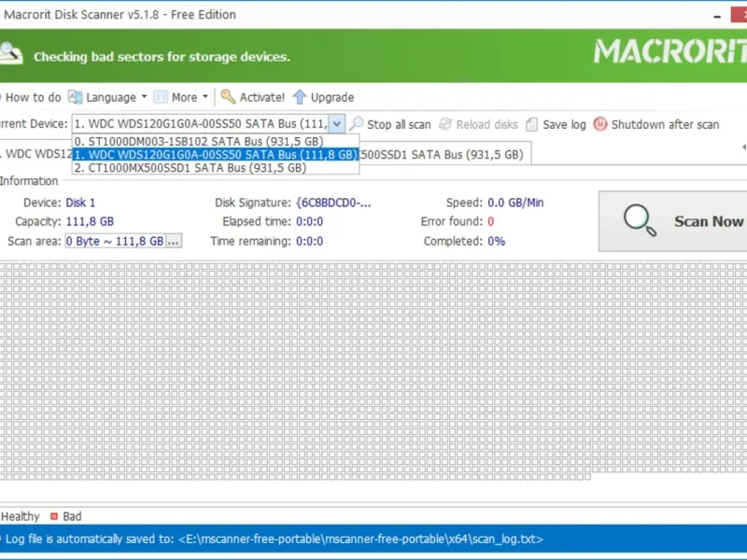Click the Save log label
This screenshot has width=747, height=560.
(x=565, y=124)
